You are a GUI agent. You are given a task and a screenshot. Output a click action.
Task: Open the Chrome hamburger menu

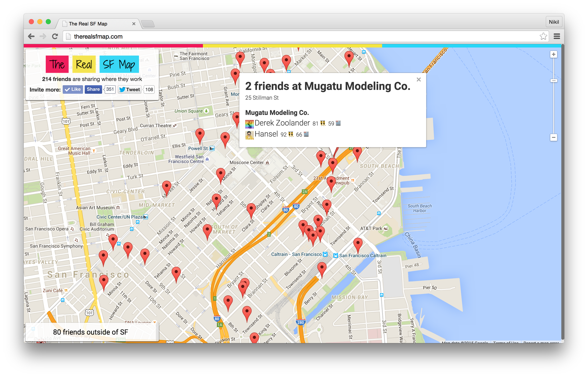557,36
